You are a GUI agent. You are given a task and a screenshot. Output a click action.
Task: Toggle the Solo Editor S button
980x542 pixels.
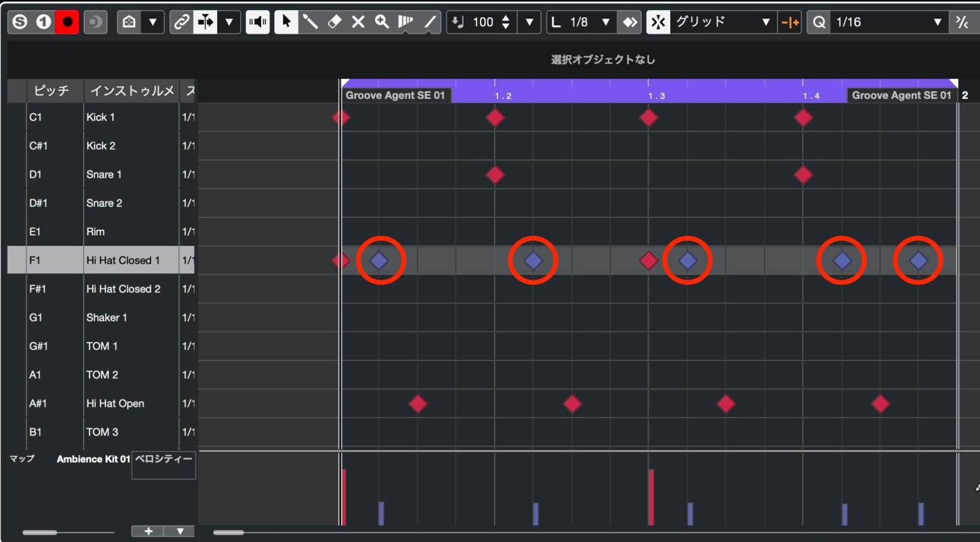click(20, 22)
